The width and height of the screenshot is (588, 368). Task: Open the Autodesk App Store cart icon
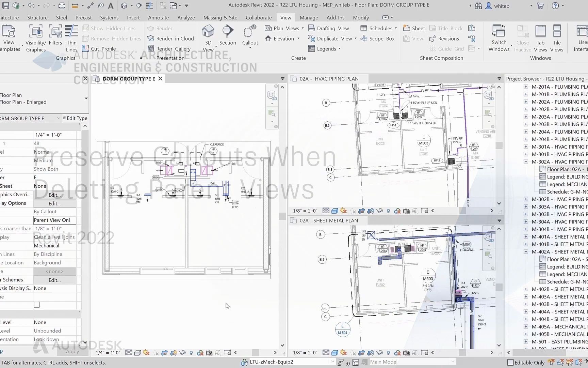(540, 6)
